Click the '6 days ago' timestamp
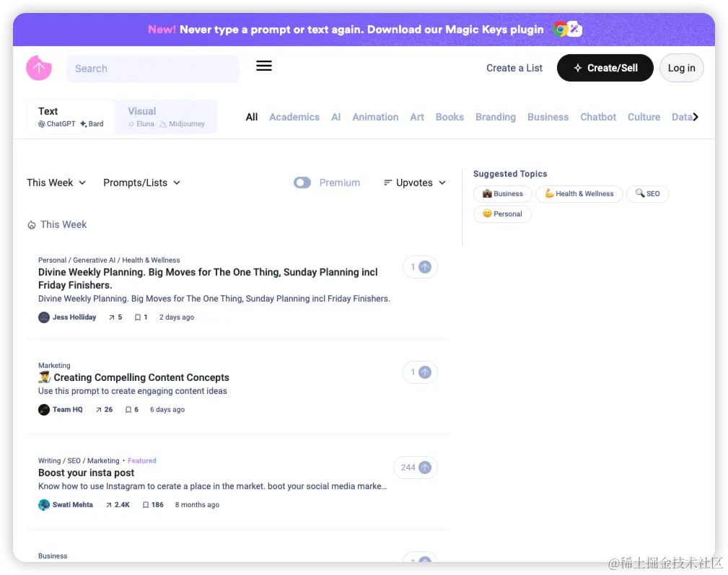 (x=167, y=410)
